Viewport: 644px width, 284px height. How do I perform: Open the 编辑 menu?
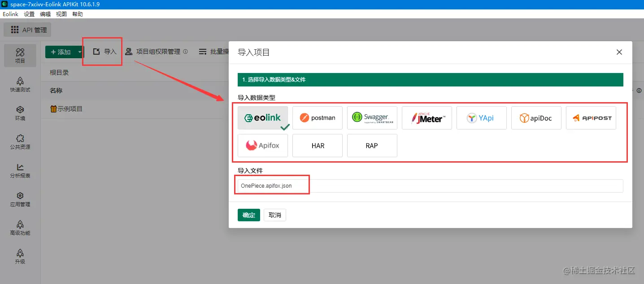45,14
